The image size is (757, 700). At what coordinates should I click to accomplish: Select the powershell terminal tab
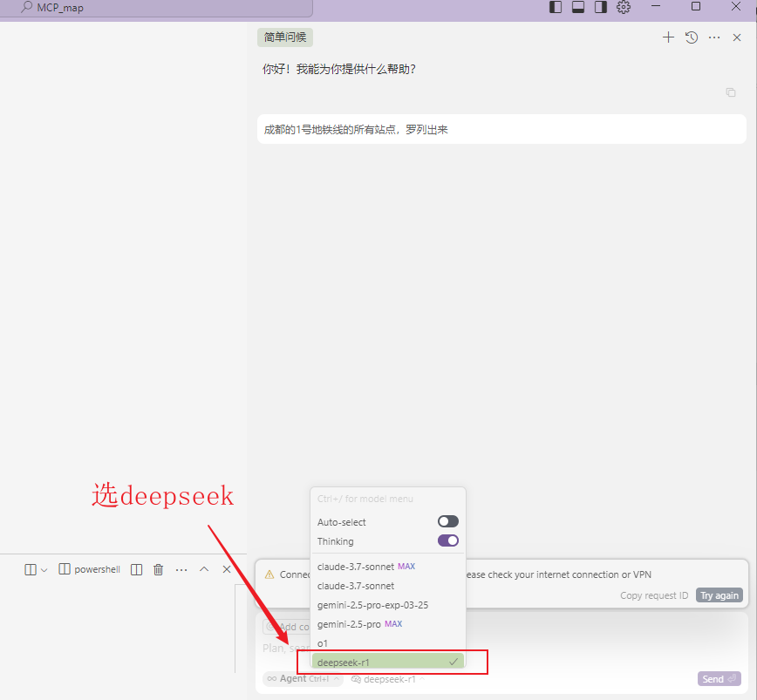pos(89,569)
